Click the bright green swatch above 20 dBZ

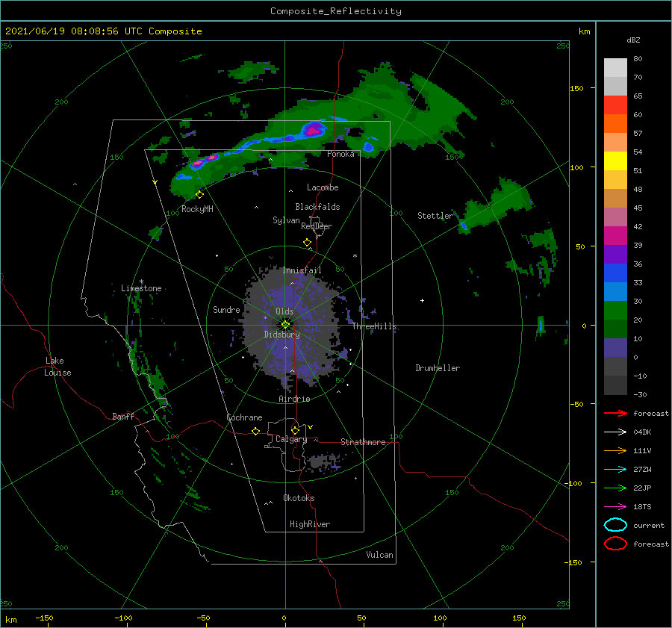615,310
